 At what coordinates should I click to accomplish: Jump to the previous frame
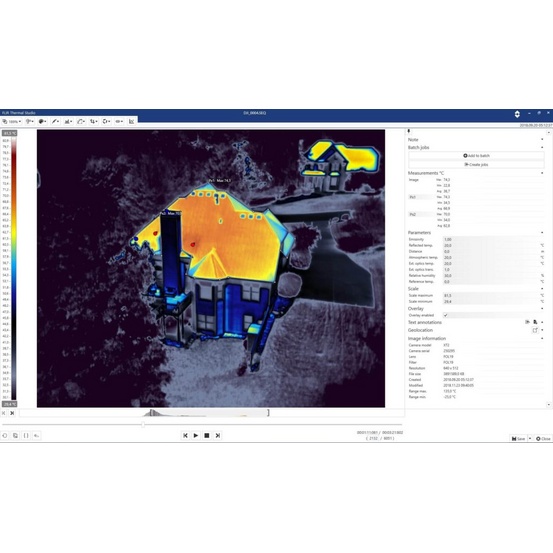(x=185, y=436)
